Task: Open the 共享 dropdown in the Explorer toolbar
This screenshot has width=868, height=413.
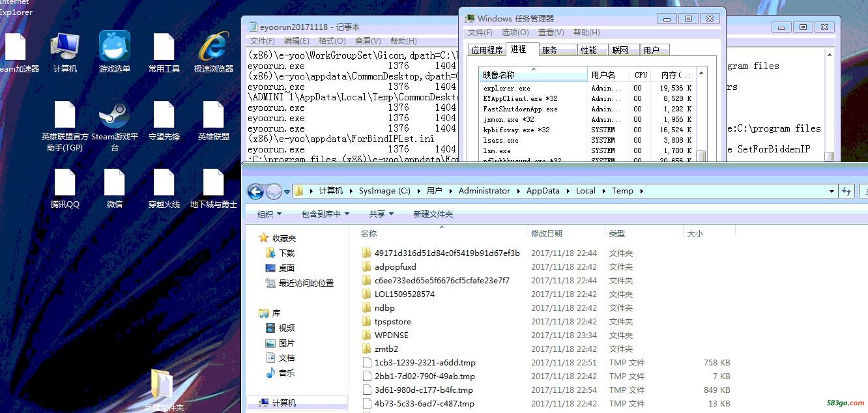Action: click(381, 214)
